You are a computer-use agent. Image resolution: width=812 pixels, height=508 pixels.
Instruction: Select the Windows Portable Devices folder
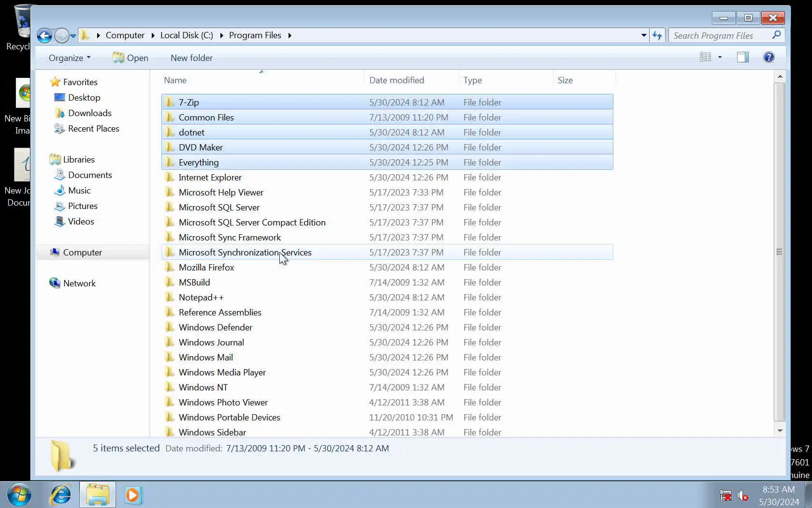click(229, 417)
